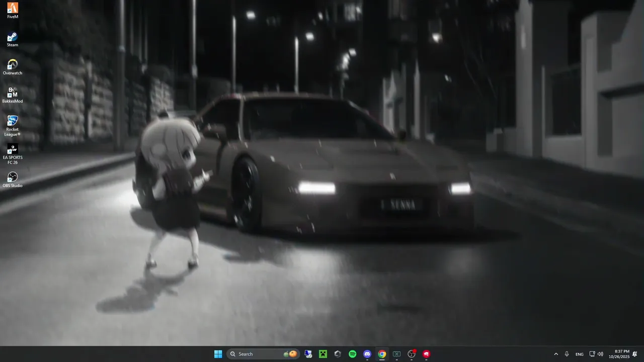Expand the hidden system tray icons
644x362 pixels.
coord(556,354)
